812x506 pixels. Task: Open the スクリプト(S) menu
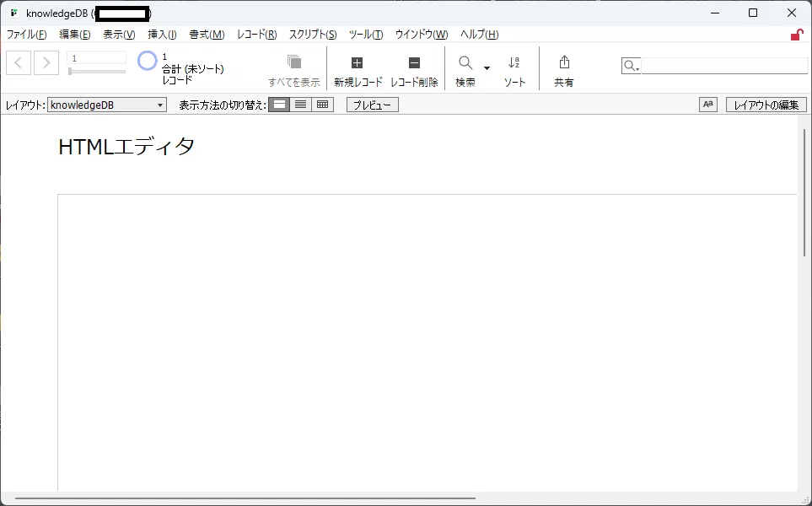[x=313, y=35]
